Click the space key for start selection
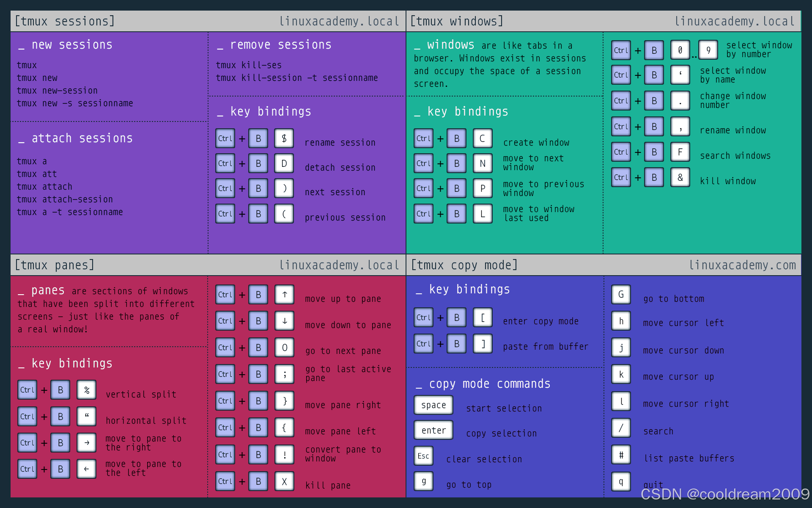The height and width of the screenshot is (508, 812). (x=433, y=405)
